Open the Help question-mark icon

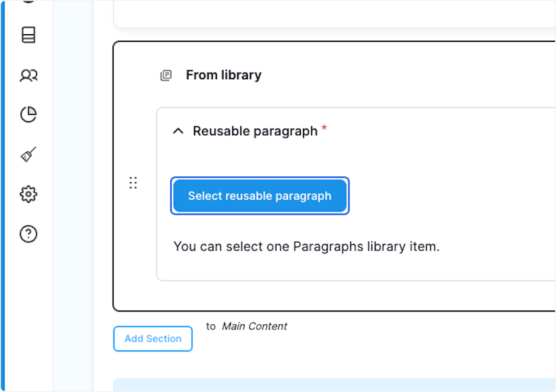coord(28,234)
